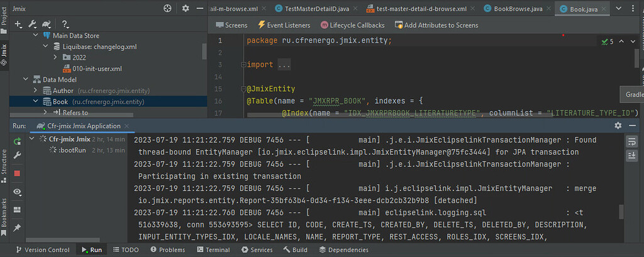The height and width of the screenshot is (257, 644).
Task: Click the folded import ellipsis
Action: coord(284,65)
